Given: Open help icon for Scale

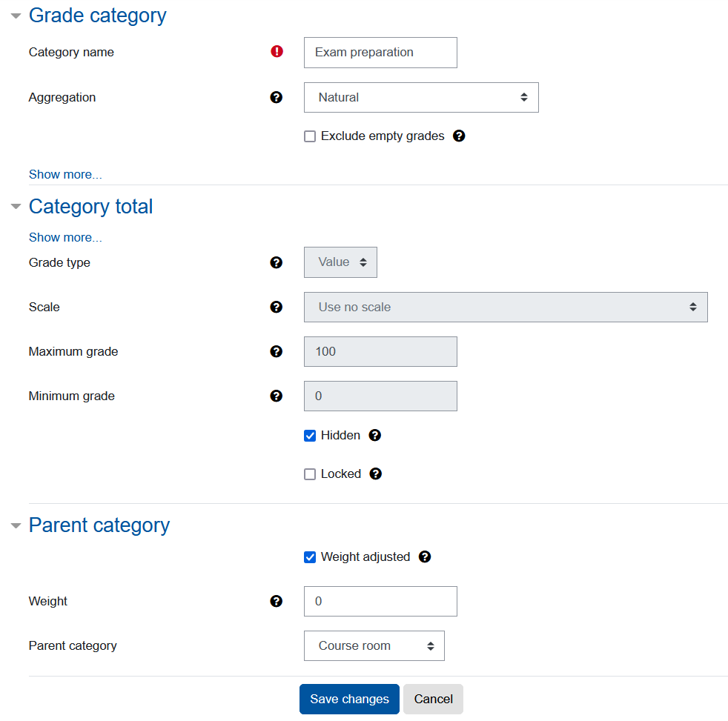Looking at the screenshot, I should coord(277,307).
